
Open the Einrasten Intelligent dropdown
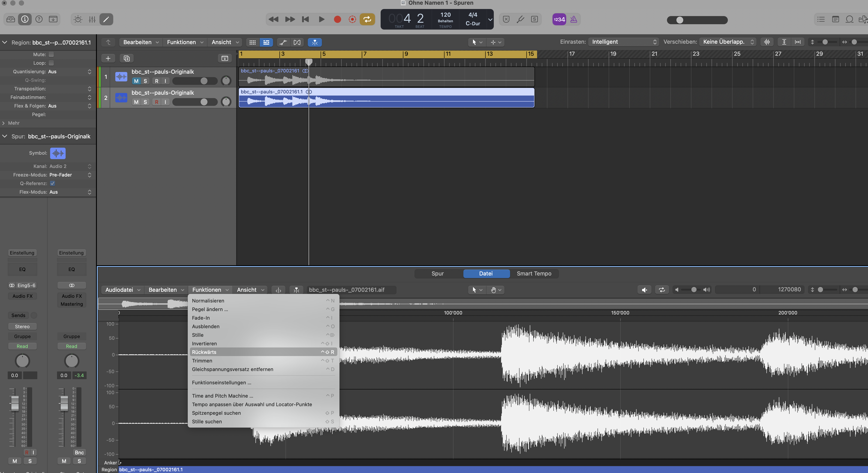pyautogui.click(x=623, y=42)
